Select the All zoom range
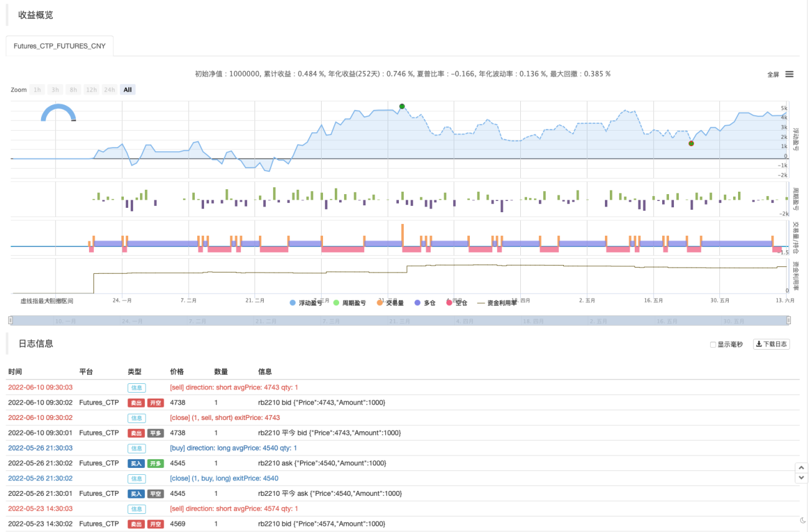Screen dimensions: 809x532 coord(128,90)
